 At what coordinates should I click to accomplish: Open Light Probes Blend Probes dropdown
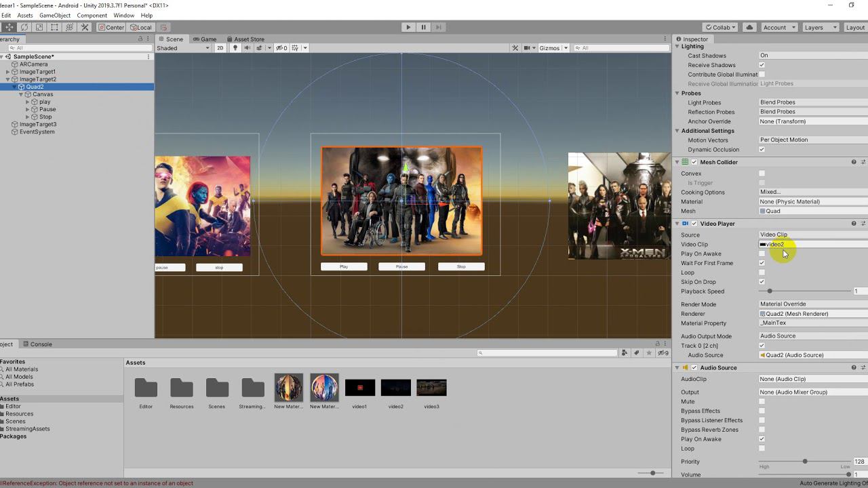click(x=813, y=102)
